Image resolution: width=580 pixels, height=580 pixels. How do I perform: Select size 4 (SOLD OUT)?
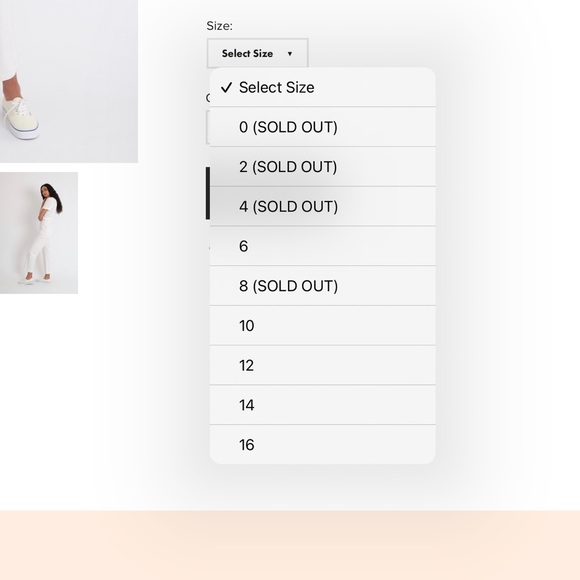[323, 206]
